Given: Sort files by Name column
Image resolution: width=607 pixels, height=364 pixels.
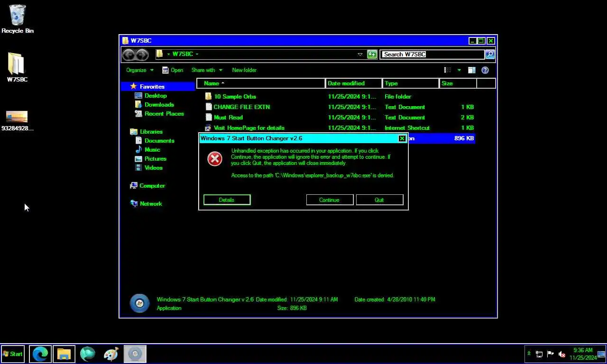Looking at the screenshot, I should point(261,83).
